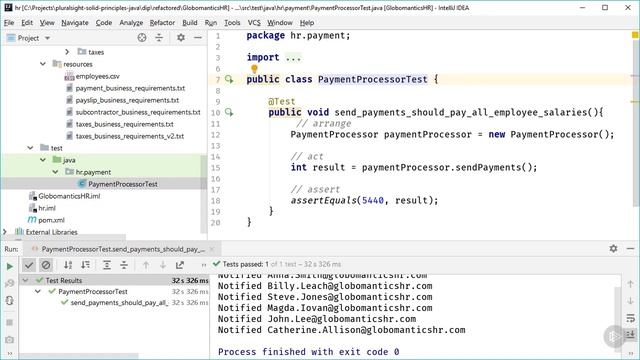This screenshot has height=360, width=640.
Task: Rerun the test with green play button
Action: click(9, 267)
